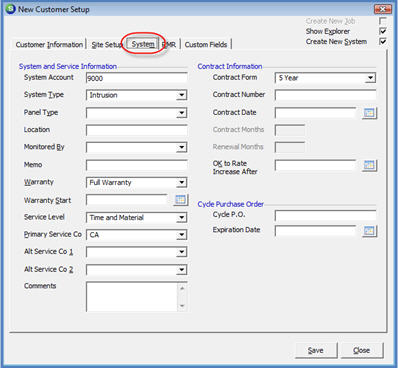Viewport: 398px width, 368px height.
Task: Open the Expiration Date calendar picker
Action: click(369, 231)
